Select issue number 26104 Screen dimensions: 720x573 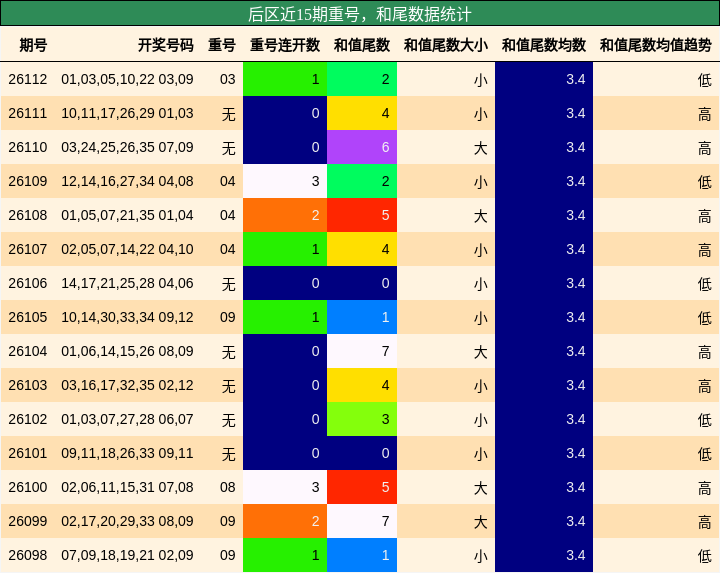[x=28, y=351]
